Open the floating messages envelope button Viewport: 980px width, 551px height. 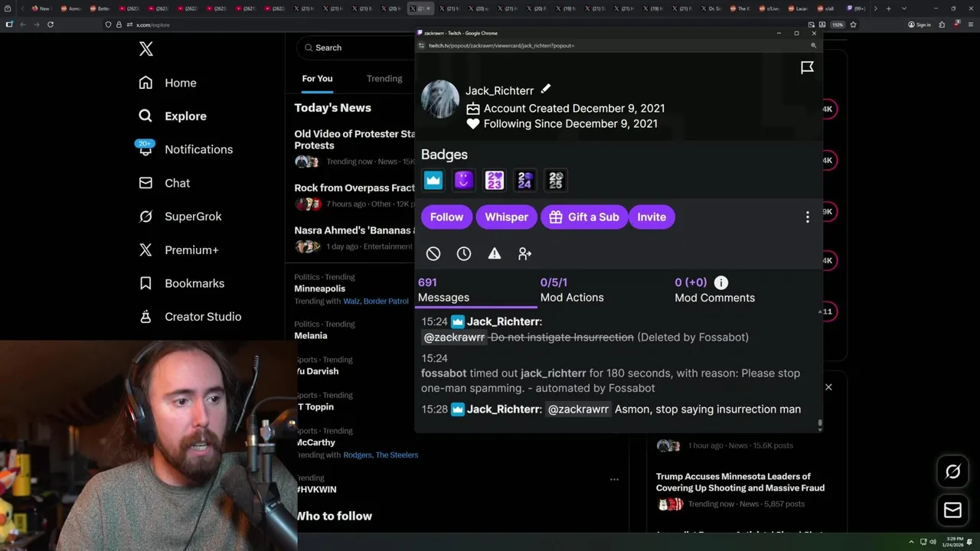[952, 510]
